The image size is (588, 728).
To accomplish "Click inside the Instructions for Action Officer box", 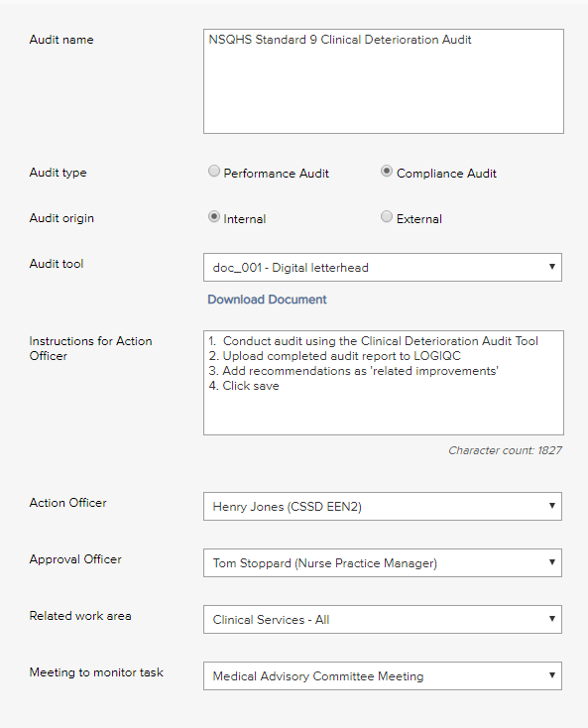I will coord(384,383).
